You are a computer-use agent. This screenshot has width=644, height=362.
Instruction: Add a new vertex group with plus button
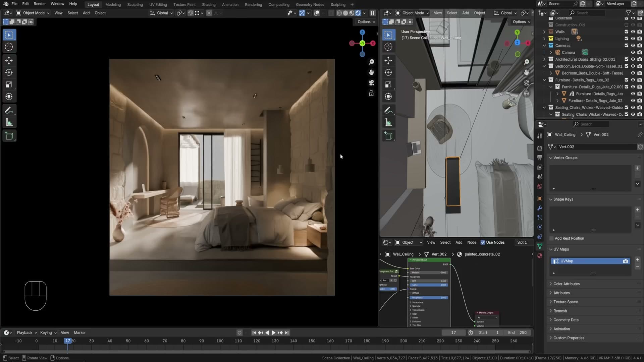637,168
